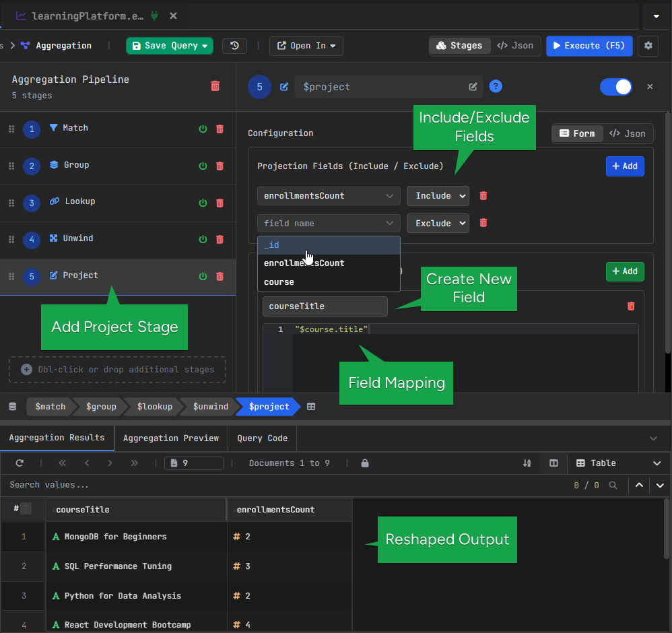The width and height of the screenshot is (672, 633).
Task: Refresh the aggregation results
Action: 20,463
